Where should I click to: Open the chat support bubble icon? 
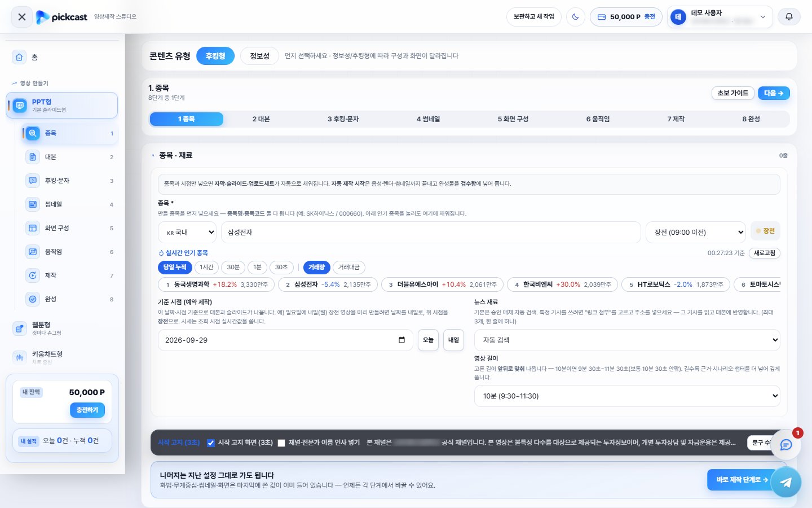point(785,445)
